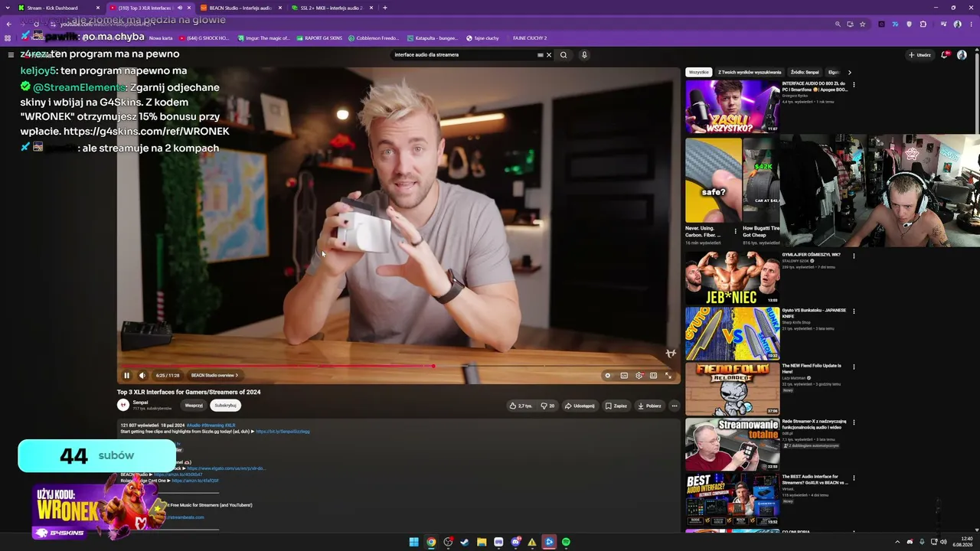Mute the video volume speaker icon

pos(142,376)
